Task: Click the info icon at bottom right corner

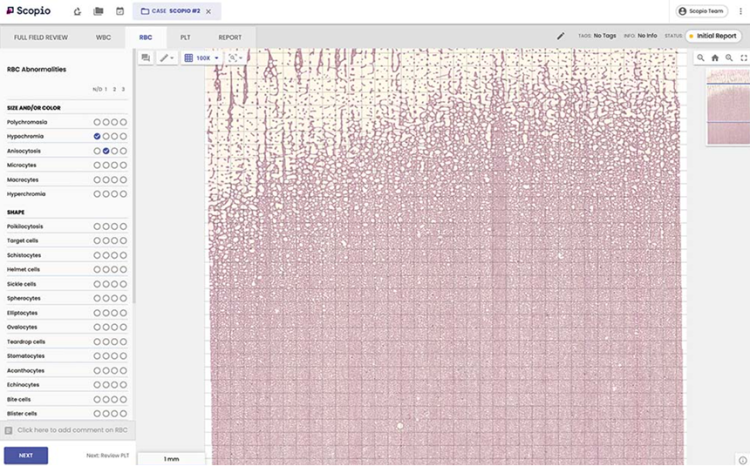Action: click(x=742, y=460)
